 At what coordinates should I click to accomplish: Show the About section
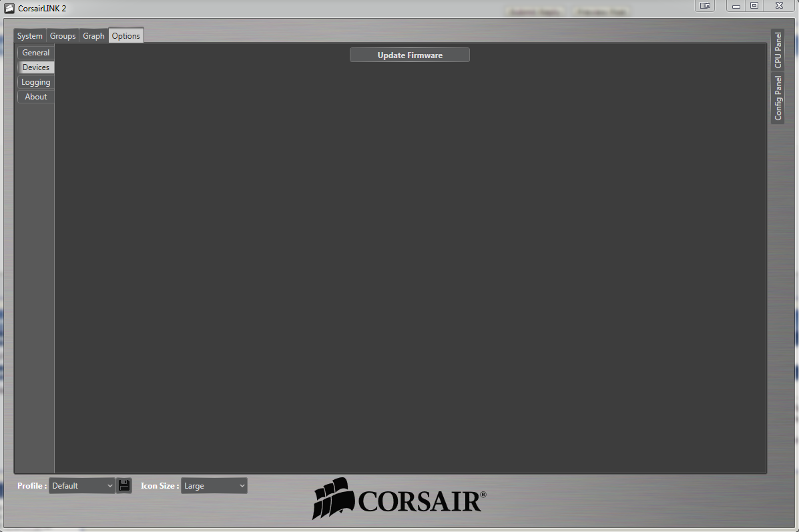35,97
